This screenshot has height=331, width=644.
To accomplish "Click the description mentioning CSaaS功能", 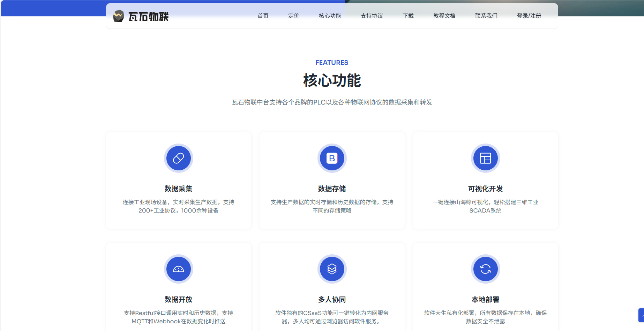I will 332,317.
